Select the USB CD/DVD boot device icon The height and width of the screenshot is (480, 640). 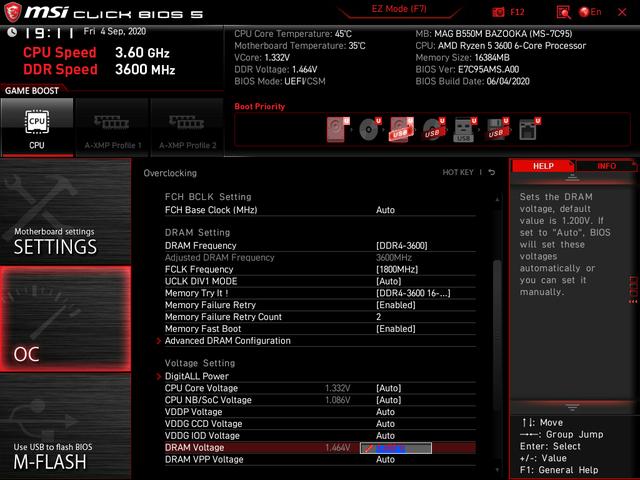pos(433,129)
